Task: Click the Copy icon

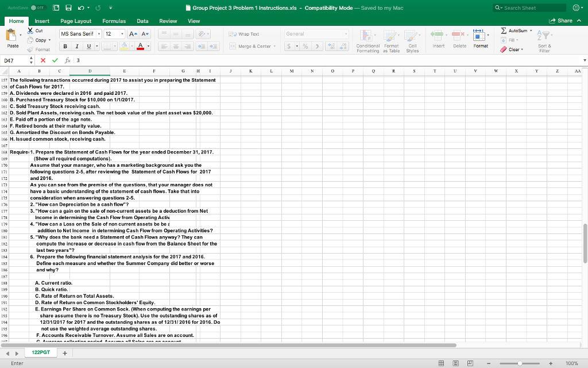Action: [30, 40]
